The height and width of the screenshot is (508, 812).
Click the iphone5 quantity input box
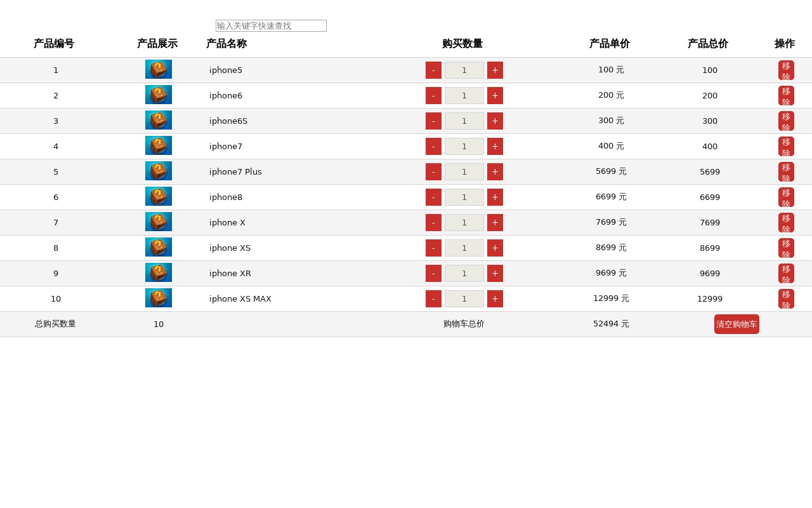click(464, 70)
